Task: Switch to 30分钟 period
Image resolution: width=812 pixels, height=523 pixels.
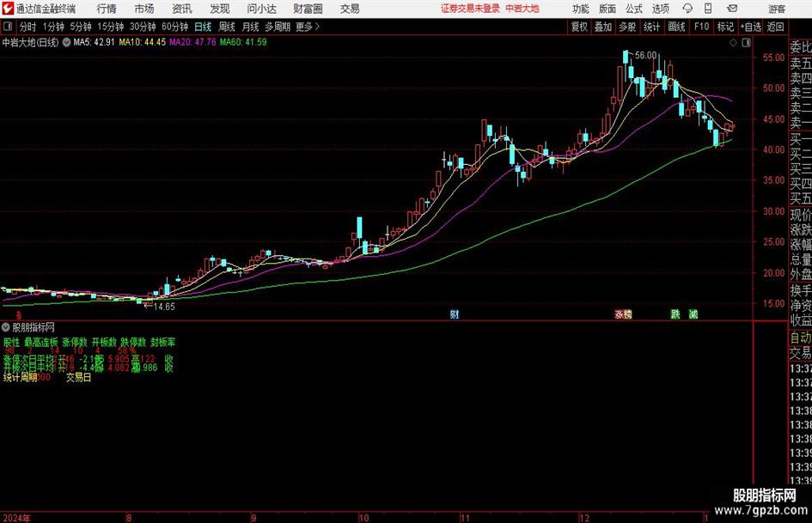Action: [143, 27]
